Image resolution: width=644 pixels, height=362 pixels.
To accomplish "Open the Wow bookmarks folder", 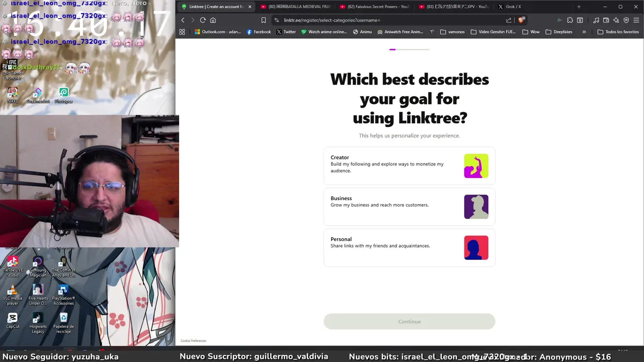I will click(x=531, y=32).
